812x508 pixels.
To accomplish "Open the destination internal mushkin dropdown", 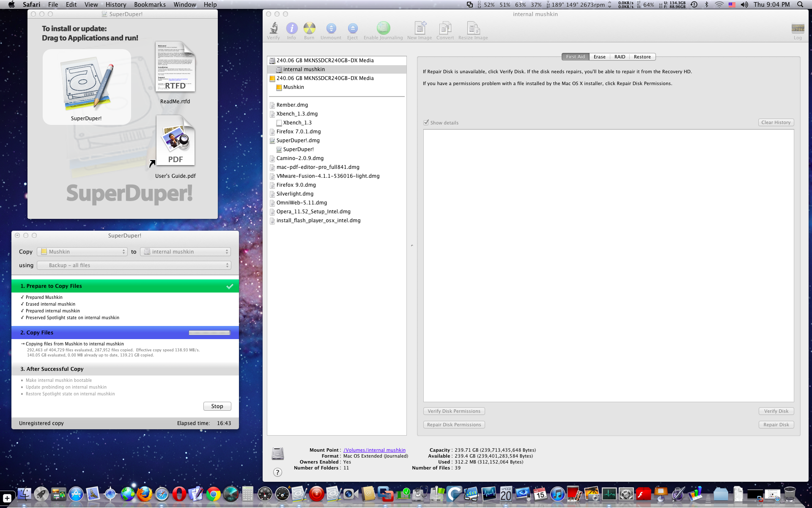I will tap(185, 252).
